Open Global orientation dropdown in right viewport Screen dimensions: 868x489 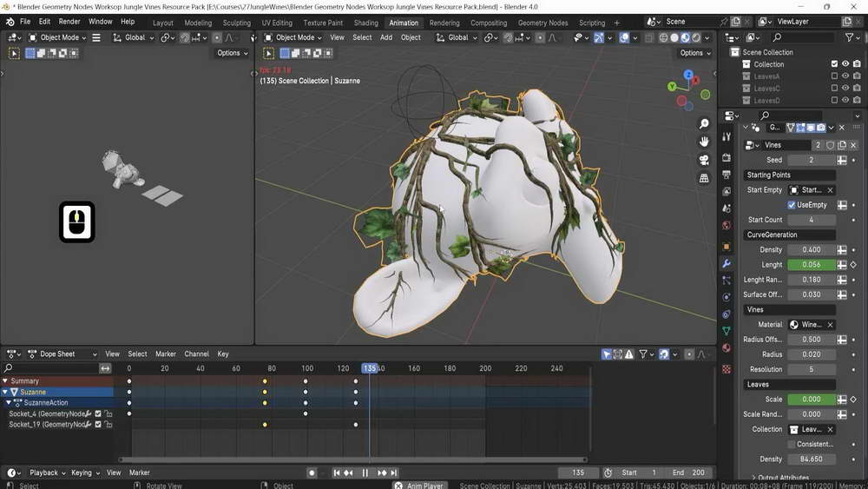pyautogui.click(x=457, y=37)
